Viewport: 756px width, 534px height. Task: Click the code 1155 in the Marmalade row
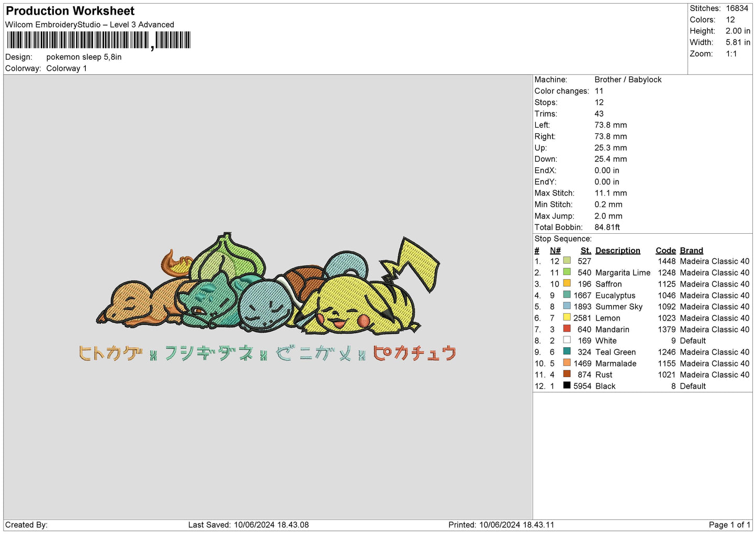click(667, 363)
